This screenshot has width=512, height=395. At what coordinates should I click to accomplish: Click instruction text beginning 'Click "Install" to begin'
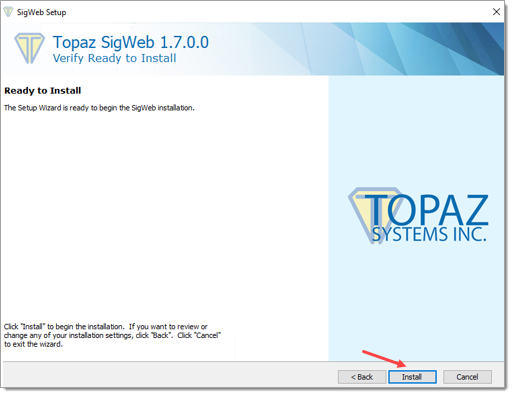112,335
